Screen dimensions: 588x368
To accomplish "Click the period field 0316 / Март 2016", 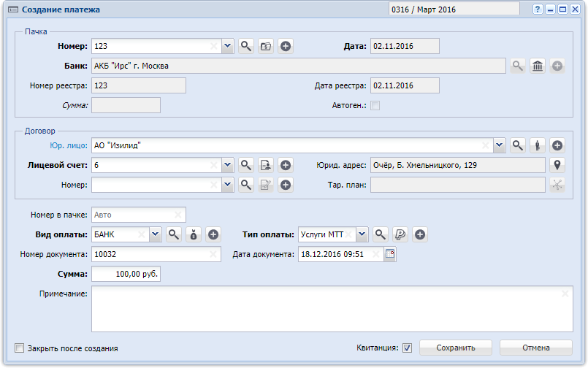I will (454, 9).
